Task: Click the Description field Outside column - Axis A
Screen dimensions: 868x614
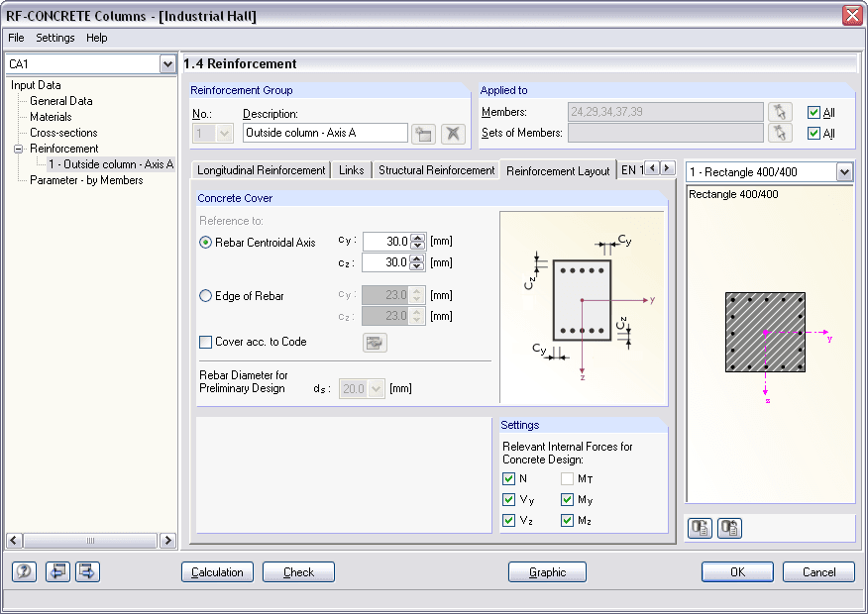Action: pos(325,134)
